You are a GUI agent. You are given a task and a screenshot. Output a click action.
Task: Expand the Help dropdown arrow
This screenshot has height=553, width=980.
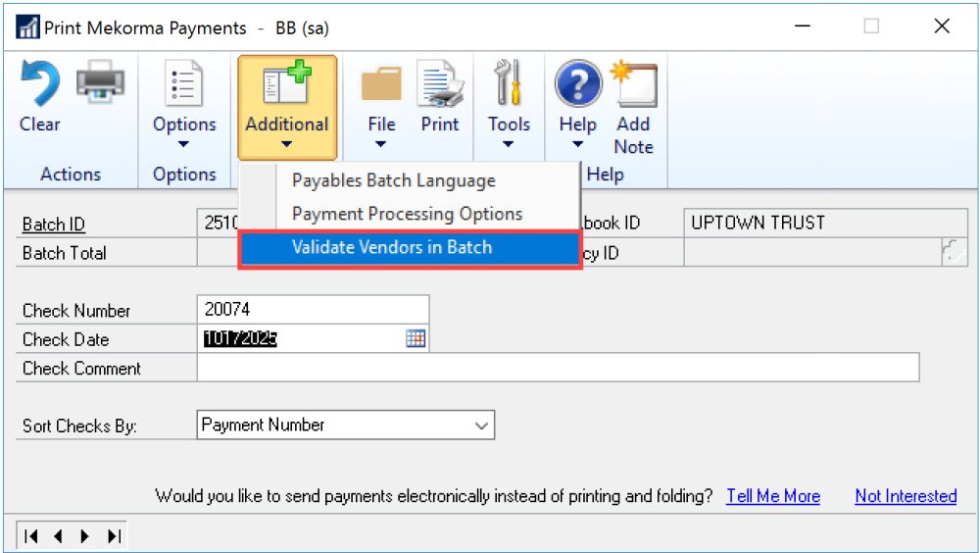[578, 144]
